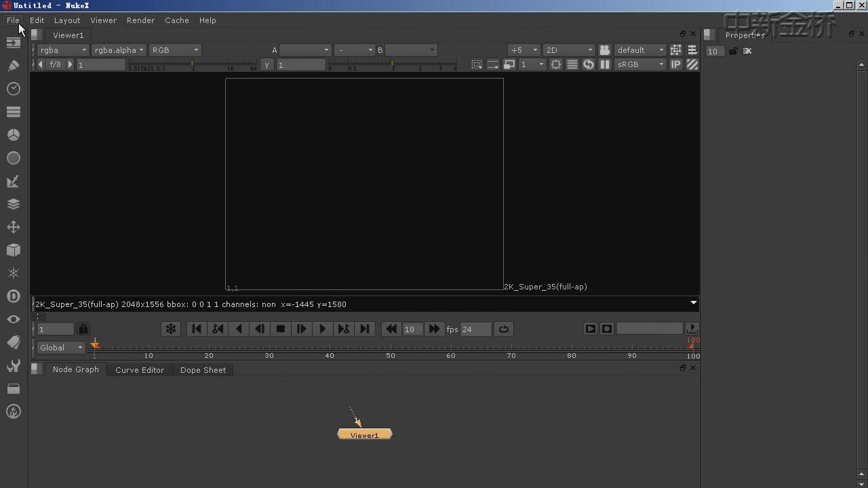Click the stop playback button
Viewport: 868px width, 488px height.
click(x=281, y=329)
